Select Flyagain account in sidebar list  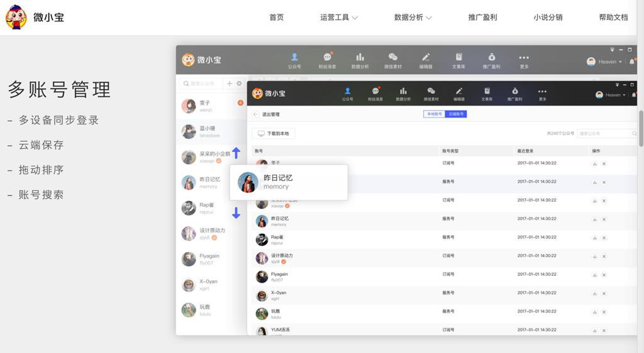[211, 259]
